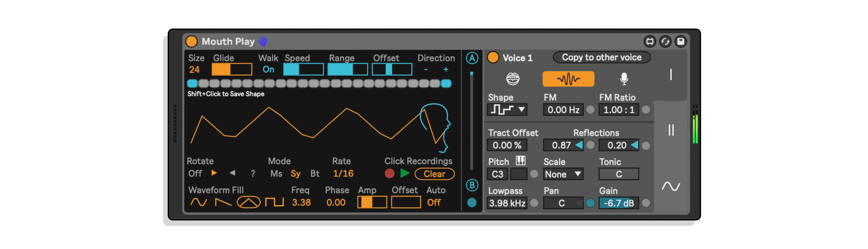This screenshot has height=249, width=868.
Task: Select the waveform oscillator source icon
Action: click(x=568, y=79)
